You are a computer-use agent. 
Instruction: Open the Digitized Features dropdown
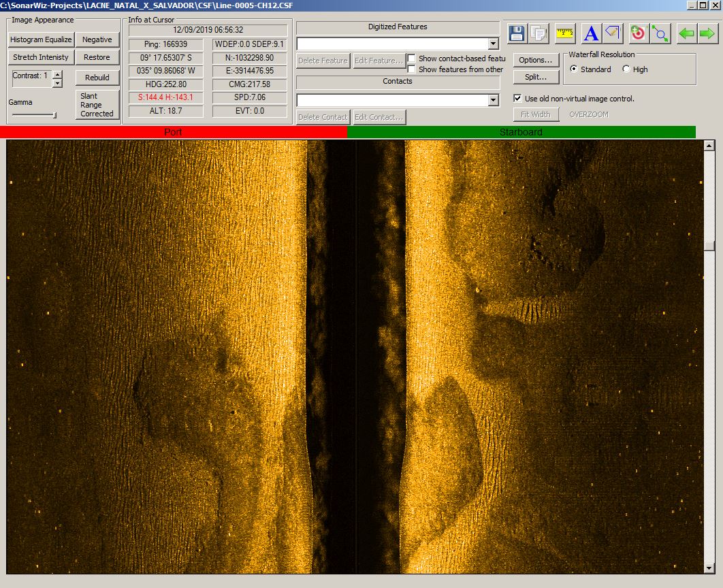pyautogui.click(x=494, y=44)
